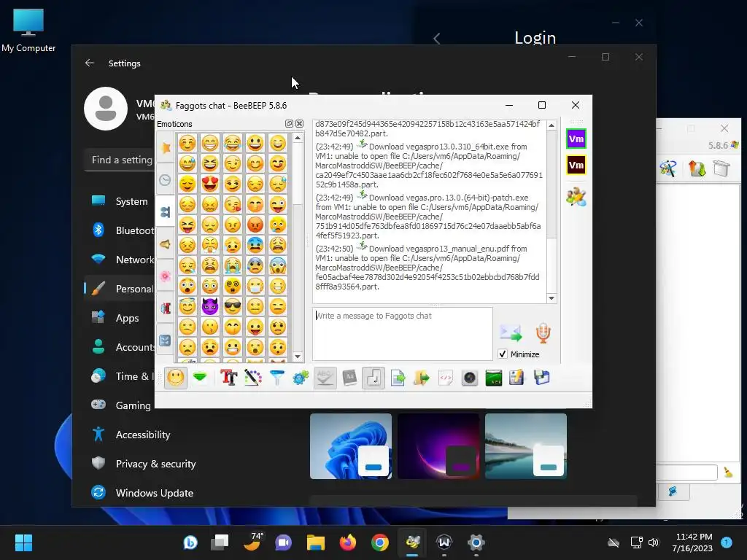Click the green screen share icon
This screenshot has width=747, height=560.
(494, 378)
